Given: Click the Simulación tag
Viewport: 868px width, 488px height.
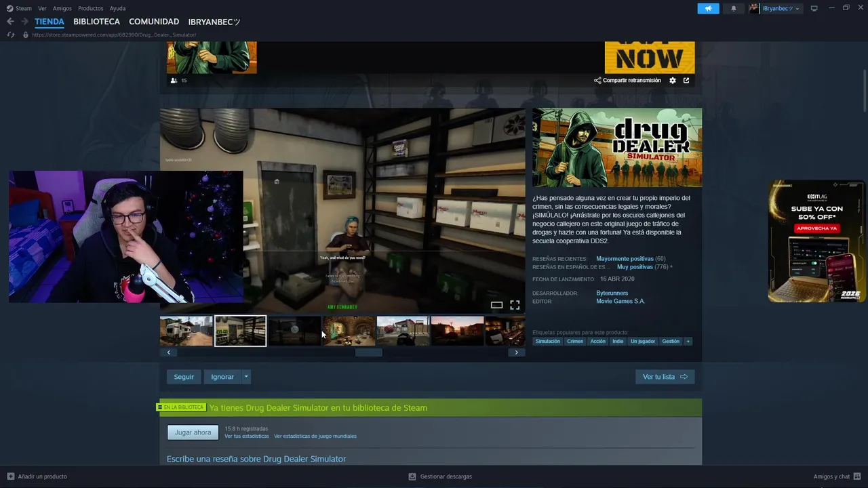Looking at the screenshot, I should coord(548,341).
